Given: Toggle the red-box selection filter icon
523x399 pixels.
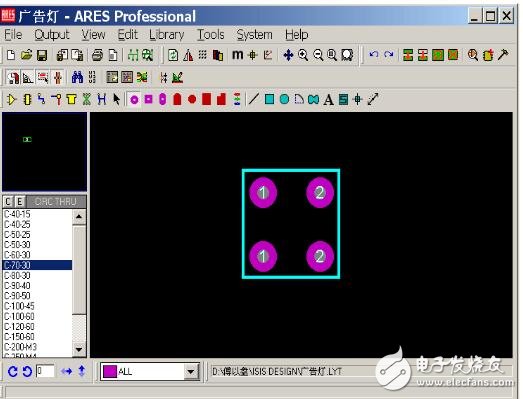Looking at the screenshot, I should click(x=43, y=78).
